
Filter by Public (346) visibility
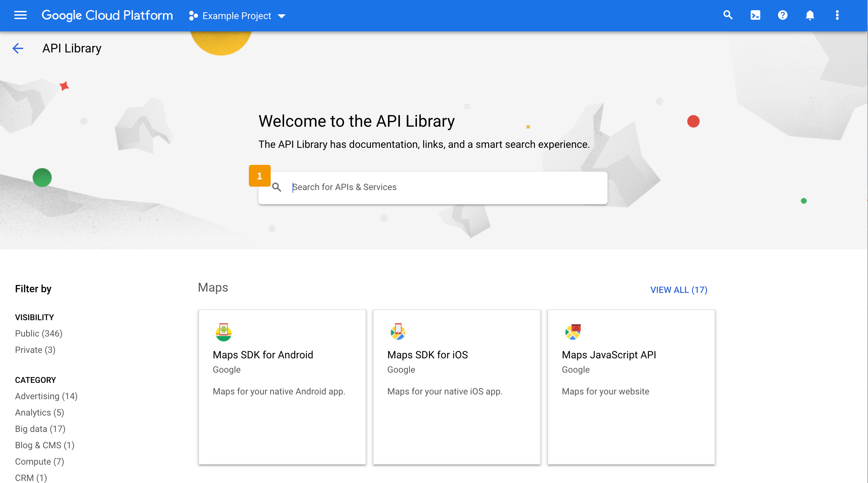coord(39,333)
